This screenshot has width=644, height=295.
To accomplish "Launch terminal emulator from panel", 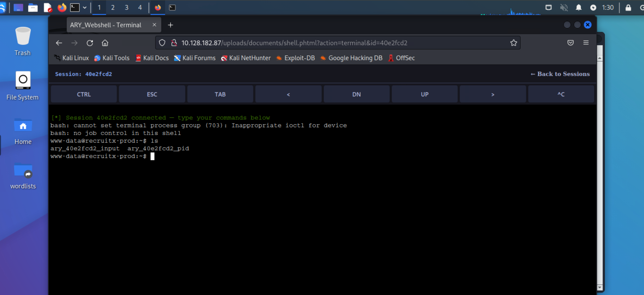I will pos(75,8).
